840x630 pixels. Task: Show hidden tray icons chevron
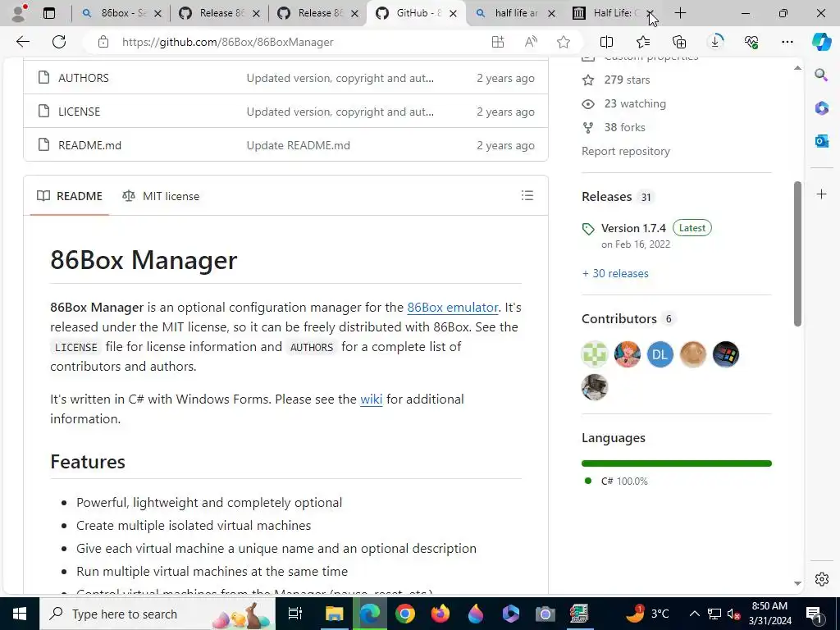pyautogui.click(x=694, y=614)
